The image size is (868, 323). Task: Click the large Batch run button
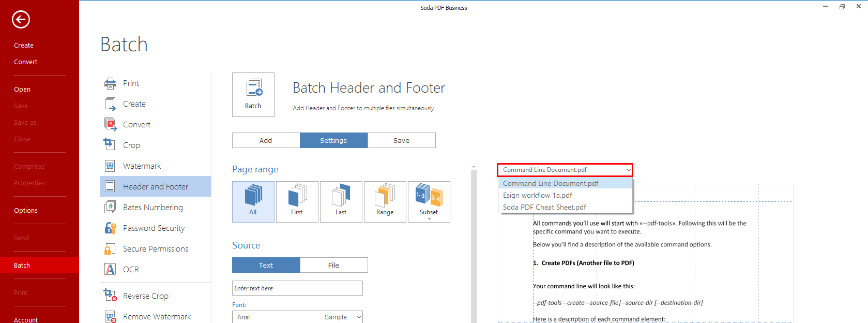point(253,95)
